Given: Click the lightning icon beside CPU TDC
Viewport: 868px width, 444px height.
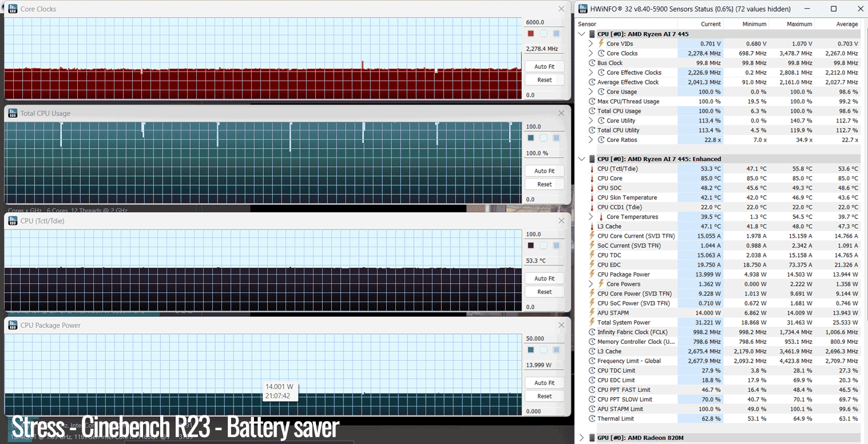Looking at the screenshot, I should click(x=592, y=255).
